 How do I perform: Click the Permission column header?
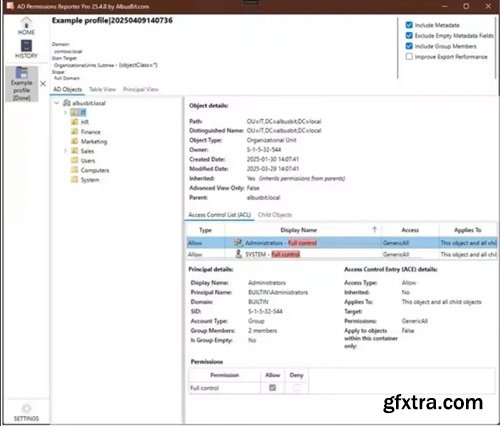pyautogui.click(x=225, y=375)
